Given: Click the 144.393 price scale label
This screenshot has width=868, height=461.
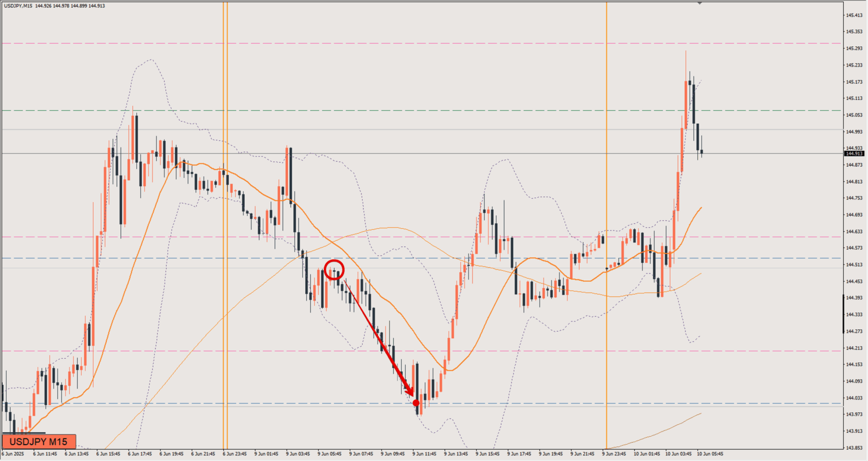Looking at the screenshot, I should (x=854, y=298).
